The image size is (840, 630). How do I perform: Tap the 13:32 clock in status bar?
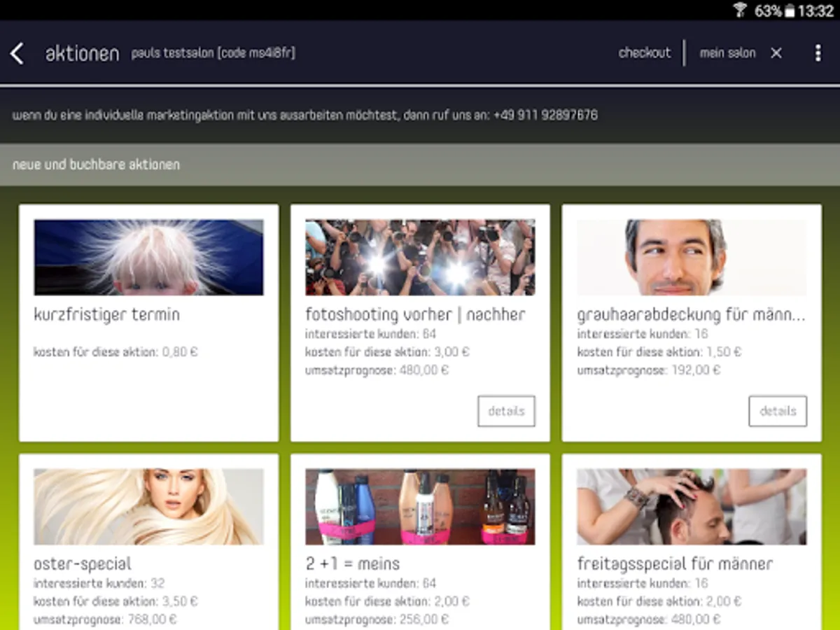pos(815,10)
